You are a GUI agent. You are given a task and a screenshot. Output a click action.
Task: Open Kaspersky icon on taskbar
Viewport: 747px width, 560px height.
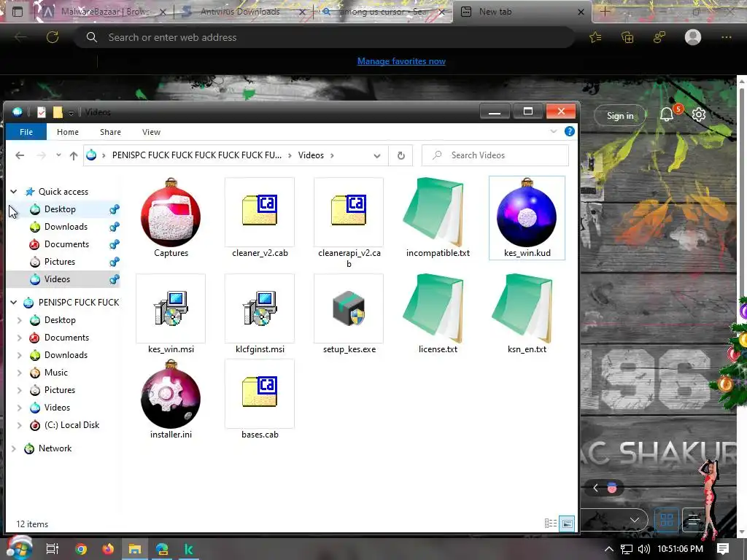pos(189,549)
